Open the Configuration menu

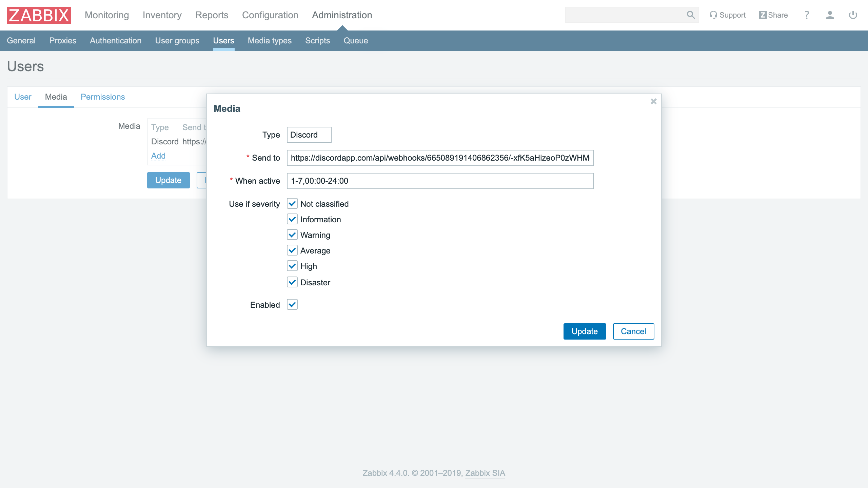pos(270,15)
